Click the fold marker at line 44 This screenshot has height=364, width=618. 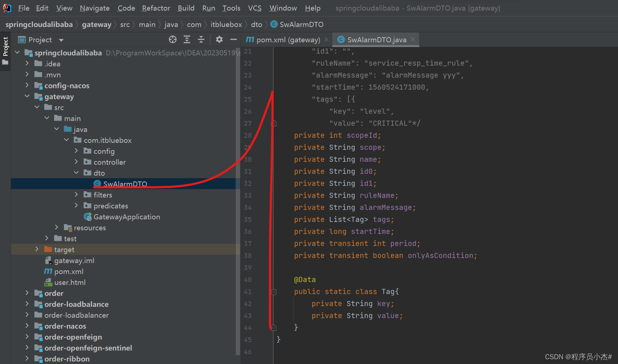coord(274,328)
